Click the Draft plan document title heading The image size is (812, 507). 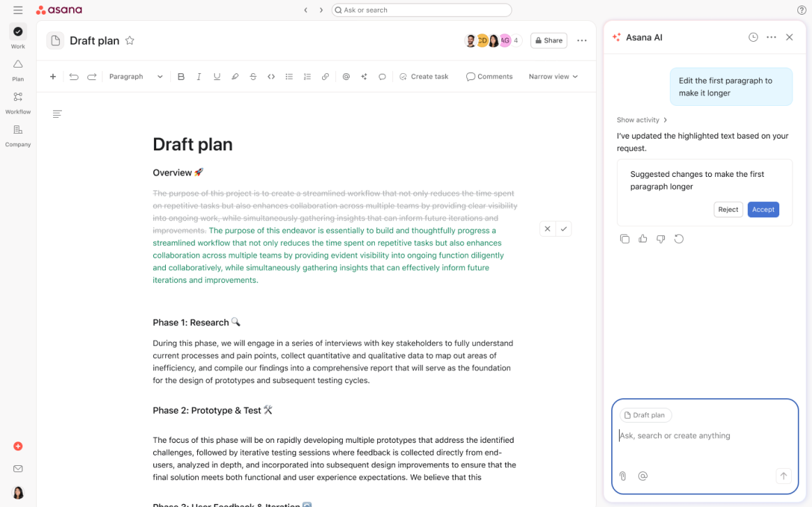192,144
